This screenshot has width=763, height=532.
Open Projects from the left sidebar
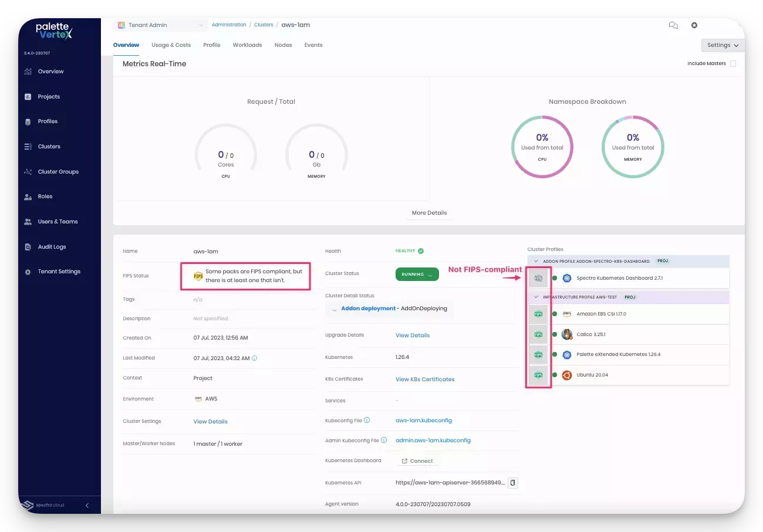[49, 96]
